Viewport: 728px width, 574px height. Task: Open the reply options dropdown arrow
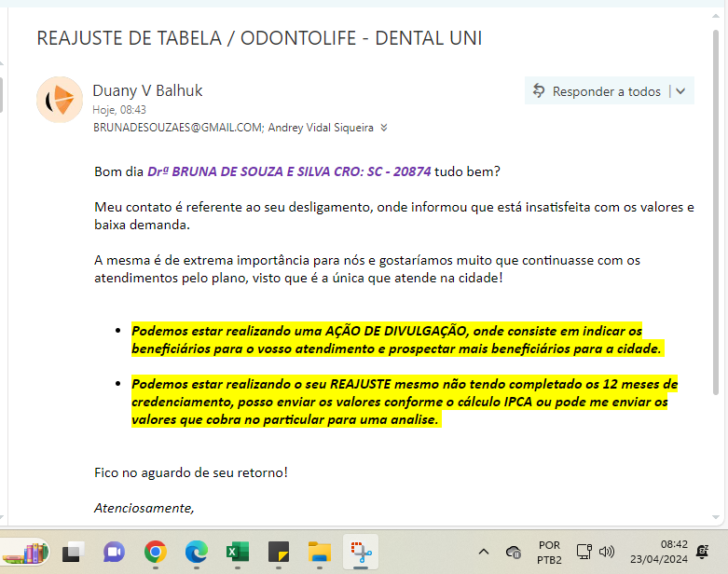point(680,91)
